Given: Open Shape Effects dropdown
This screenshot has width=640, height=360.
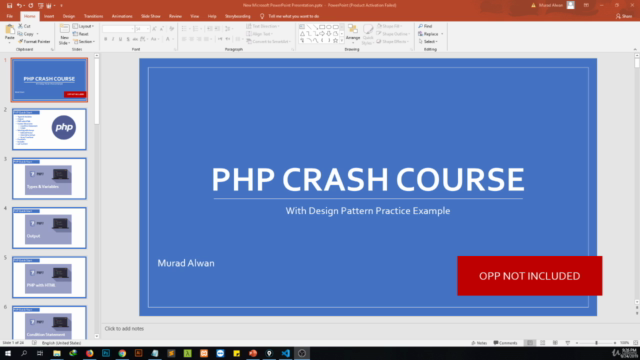Looking at the screenshot, I should (393, 42).
